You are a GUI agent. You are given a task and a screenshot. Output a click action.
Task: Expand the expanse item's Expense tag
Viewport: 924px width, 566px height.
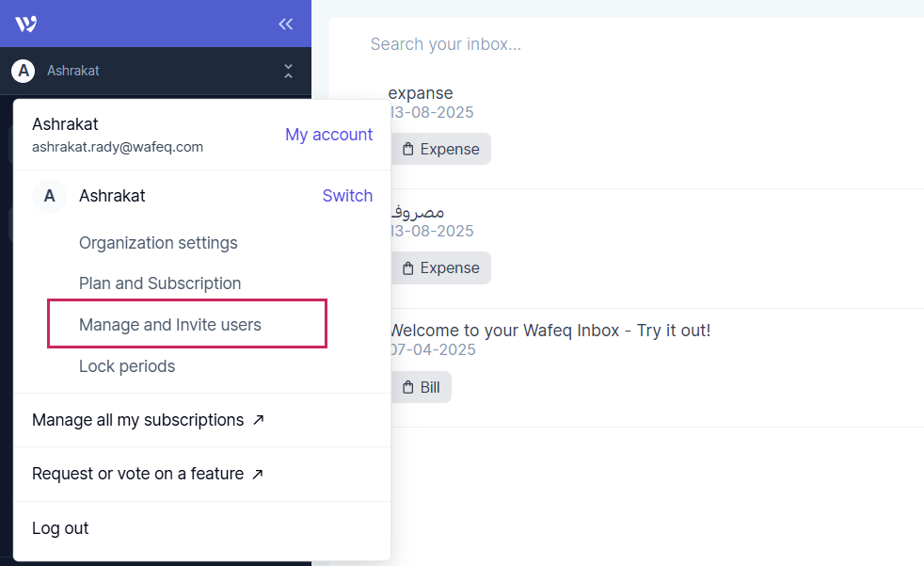point(440,148)
